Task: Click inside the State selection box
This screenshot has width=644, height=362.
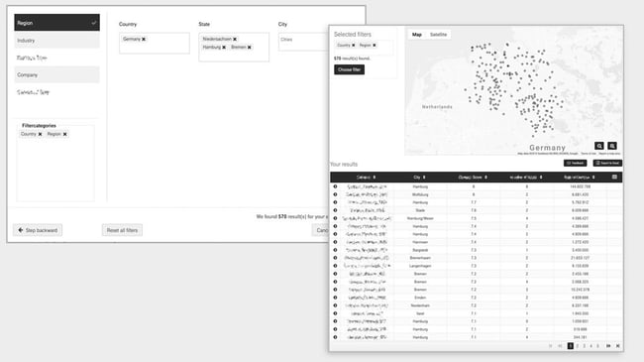Action: [x=234, y=48]
